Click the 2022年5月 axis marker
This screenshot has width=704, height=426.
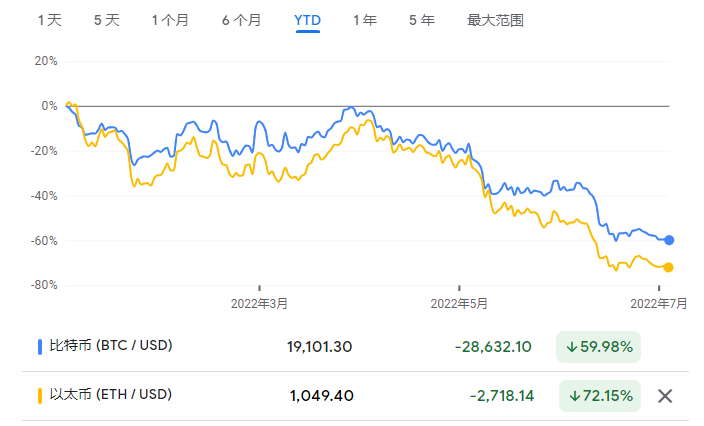pos(459,302)
